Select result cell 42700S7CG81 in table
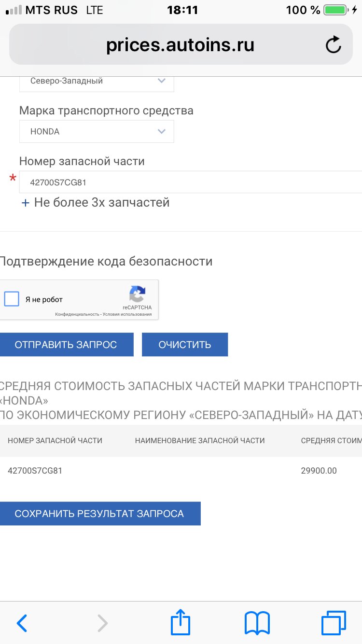 point(35,470)
